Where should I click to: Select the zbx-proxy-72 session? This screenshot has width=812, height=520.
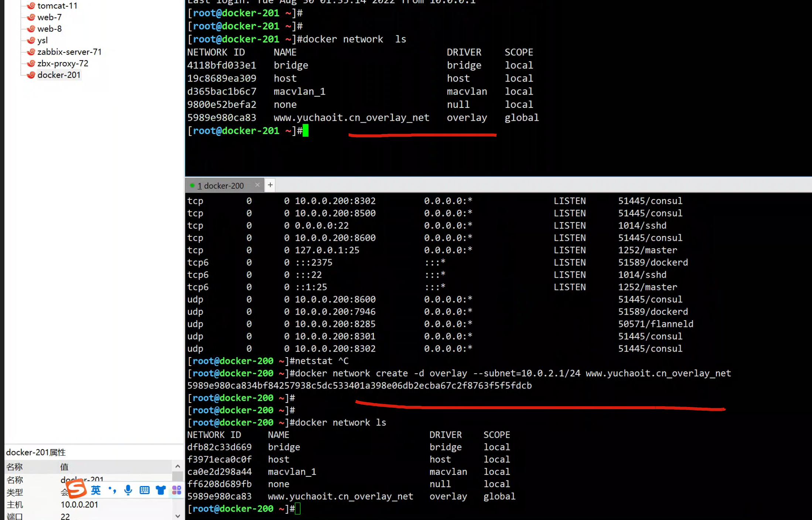click(x=62, y=63)
